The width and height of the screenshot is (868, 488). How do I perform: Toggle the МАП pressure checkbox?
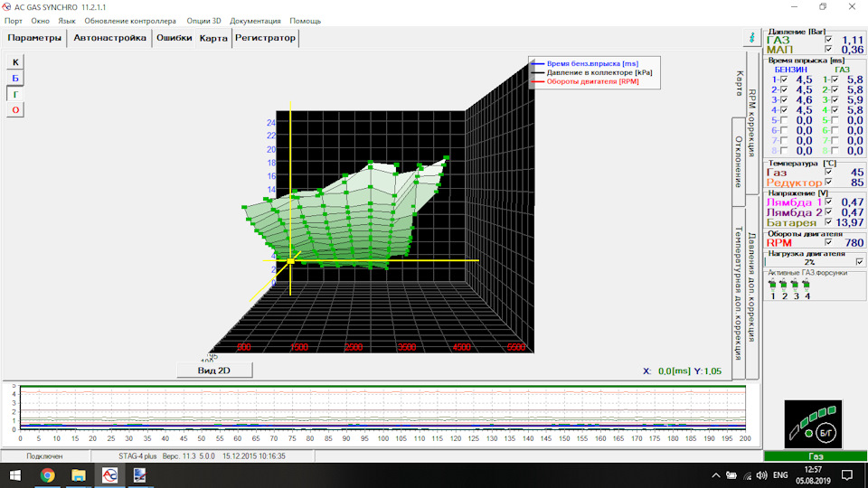tap(829, 49)
